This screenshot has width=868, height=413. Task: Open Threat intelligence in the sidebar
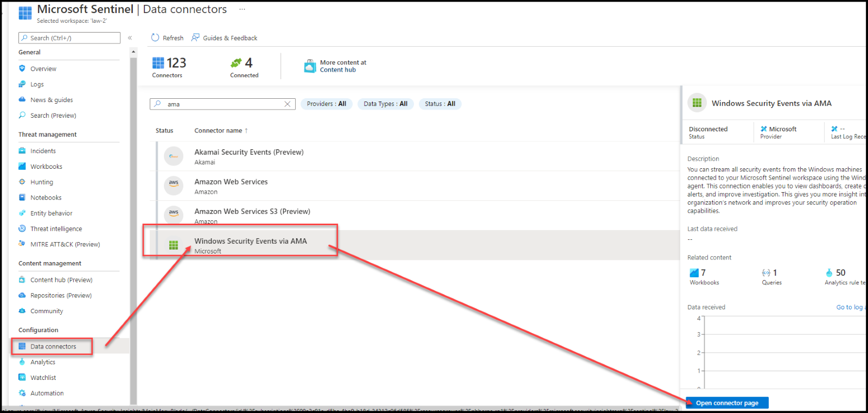tap(56, 229)
